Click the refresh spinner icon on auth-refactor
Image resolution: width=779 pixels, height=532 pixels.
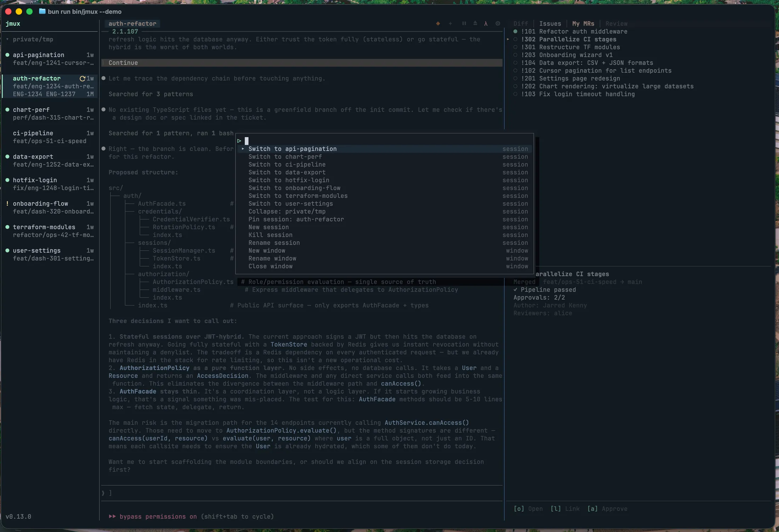(x=83, y=78)
